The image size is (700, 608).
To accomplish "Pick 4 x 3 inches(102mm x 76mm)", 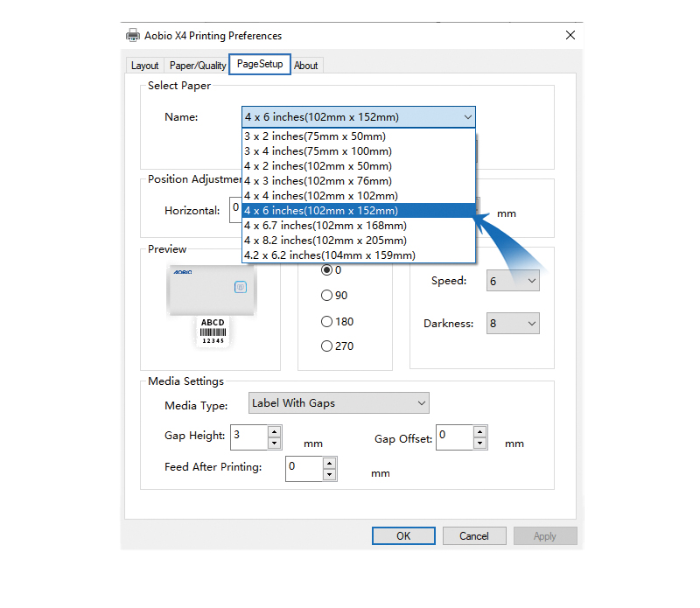I will coord(359,181).
